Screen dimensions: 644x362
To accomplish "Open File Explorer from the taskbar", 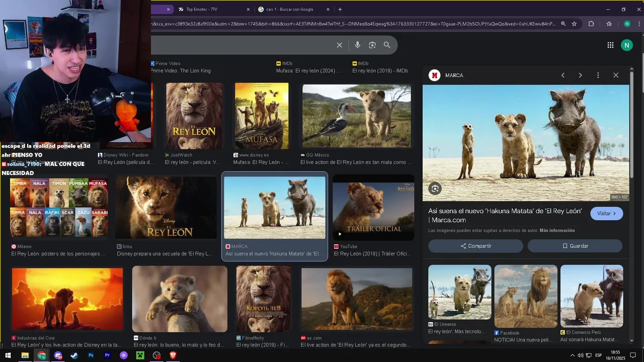I will [25, 355].
